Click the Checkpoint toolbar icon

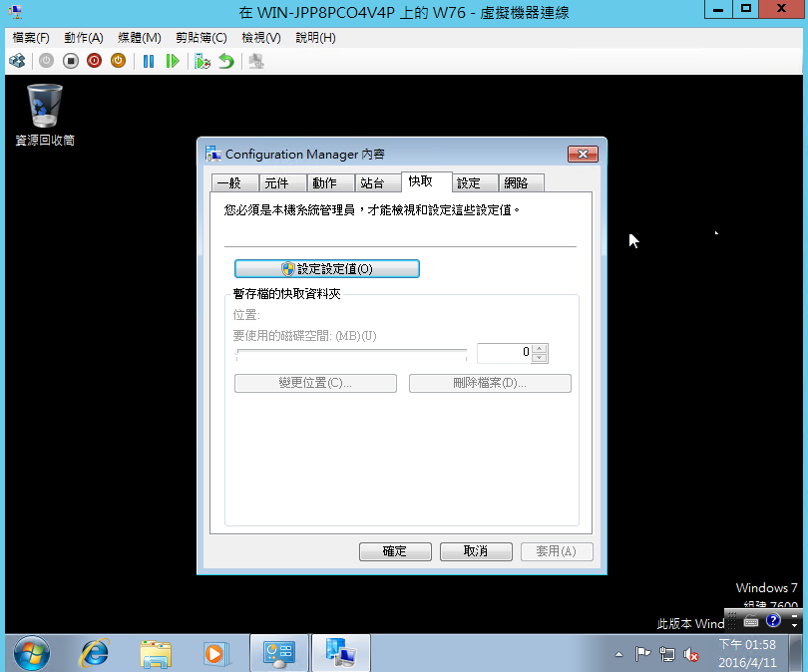[x=202, y=61]
